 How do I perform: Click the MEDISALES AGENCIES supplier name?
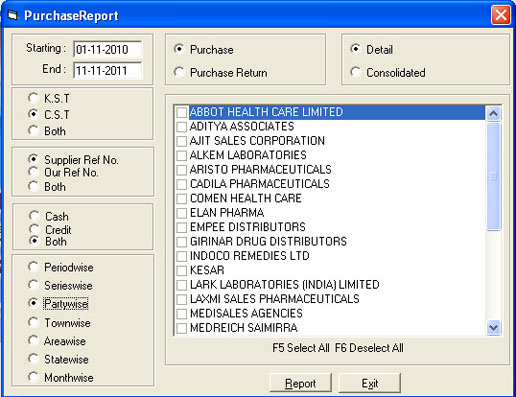[x=246, y=313]
